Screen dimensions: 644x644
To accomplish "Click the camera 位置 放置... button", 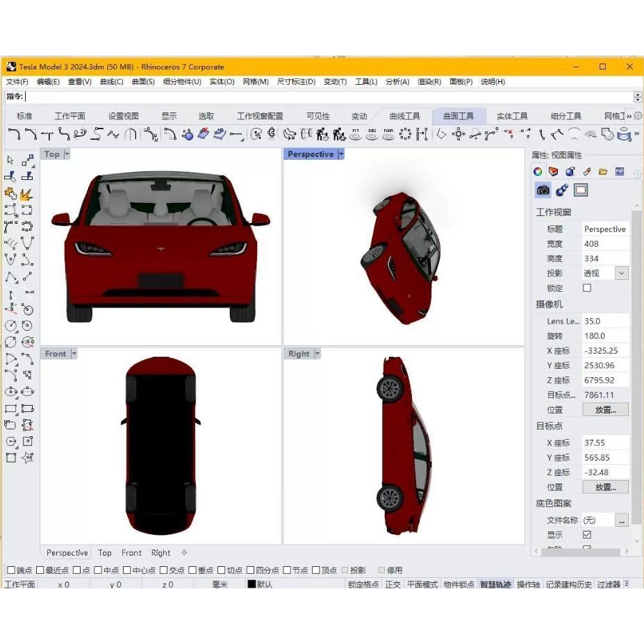I will click(605, 410).
